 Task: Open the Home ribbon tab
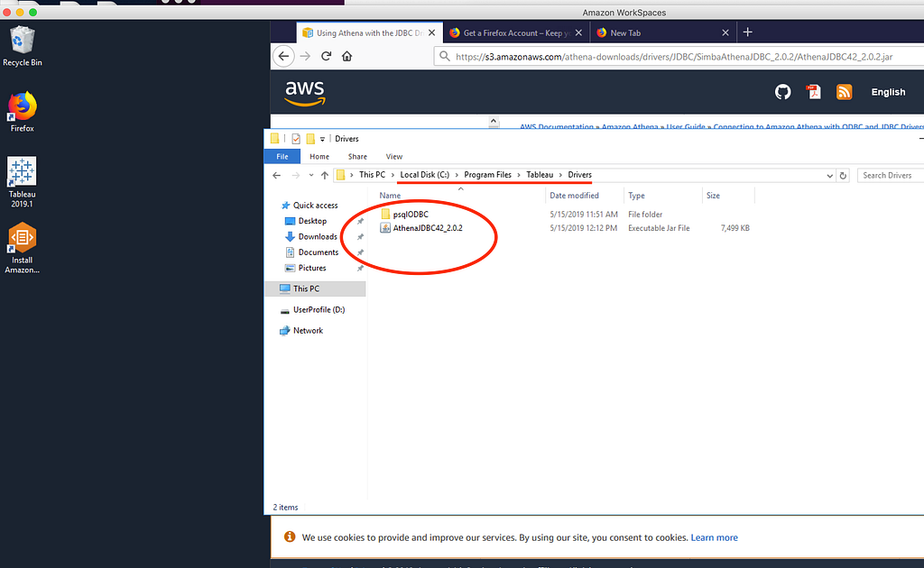click(x=319, y=157)
